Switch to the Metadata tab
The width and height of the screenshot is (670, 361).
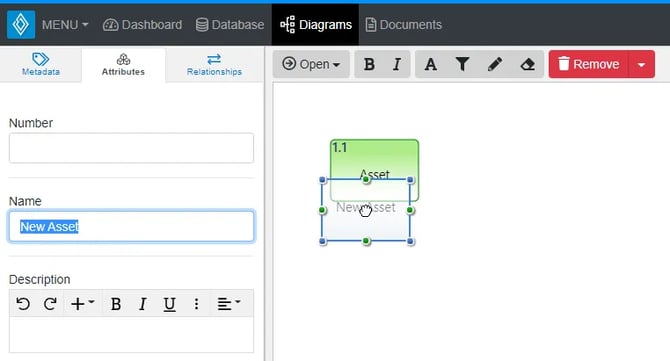click(x=41, y=65)
